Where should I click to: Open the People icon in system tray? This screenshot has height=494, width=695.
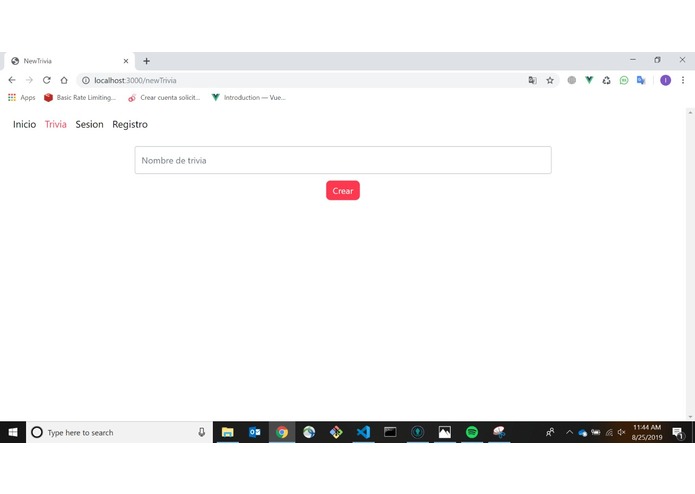coord(550,432)
